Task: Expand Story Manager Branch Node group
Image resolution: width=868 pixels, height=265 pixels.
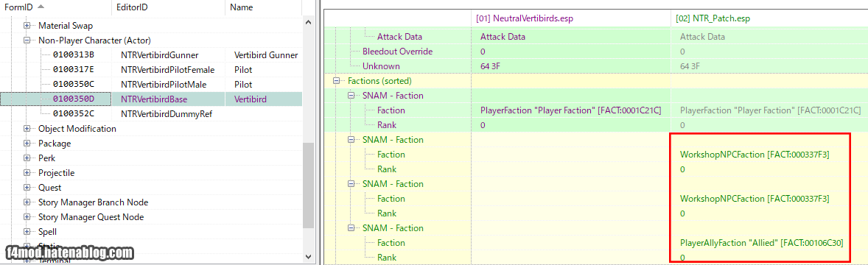Action: [x=27, y=202]
